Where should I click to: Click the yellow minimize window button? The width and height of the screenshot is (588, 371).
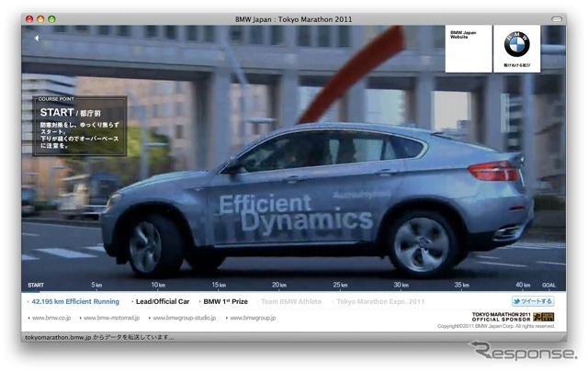40,19
